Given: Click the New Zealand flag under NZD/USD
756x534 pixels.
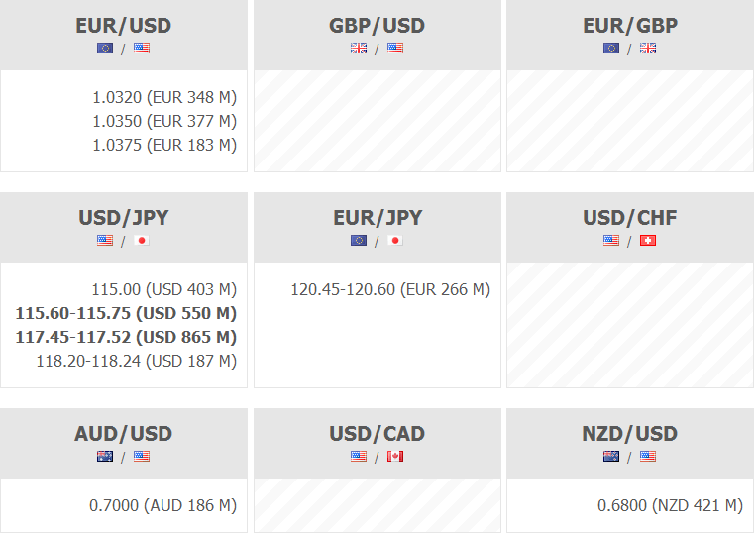Looking at the screenshot, I should click(611, 456).
